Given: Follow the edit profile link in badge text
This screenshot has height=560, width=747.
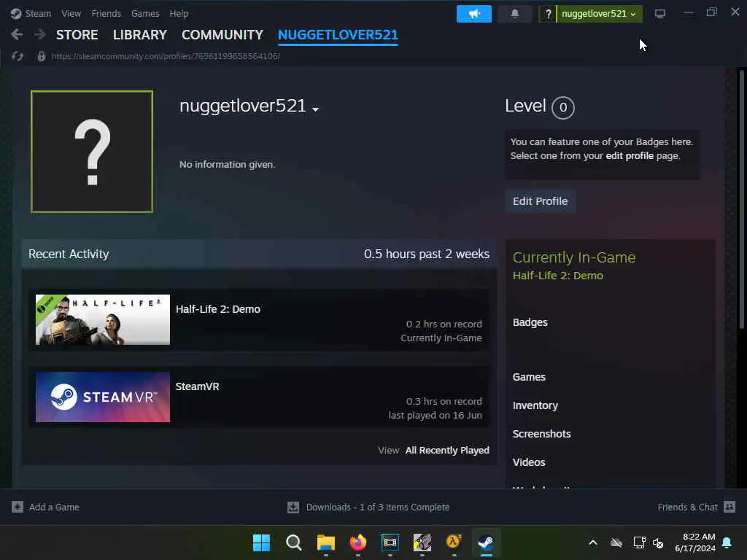Looking at the screenshot, I should [630, 156].
